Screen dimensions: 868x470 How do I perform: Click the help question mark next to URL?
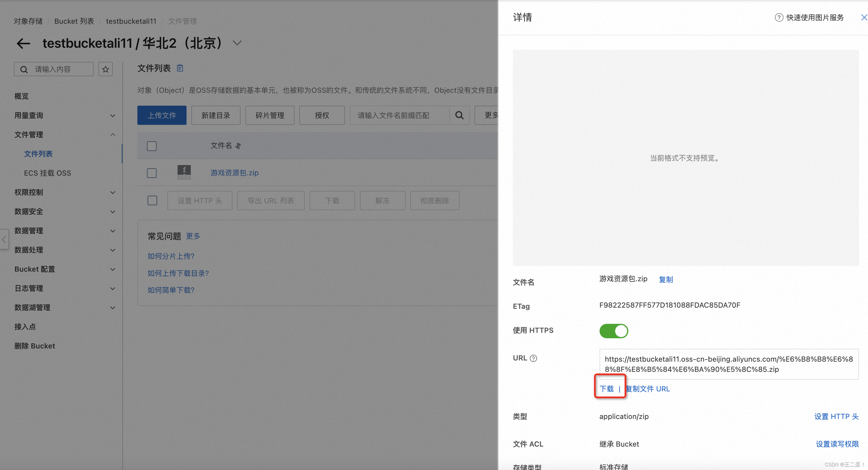click(x=533, y=358)
